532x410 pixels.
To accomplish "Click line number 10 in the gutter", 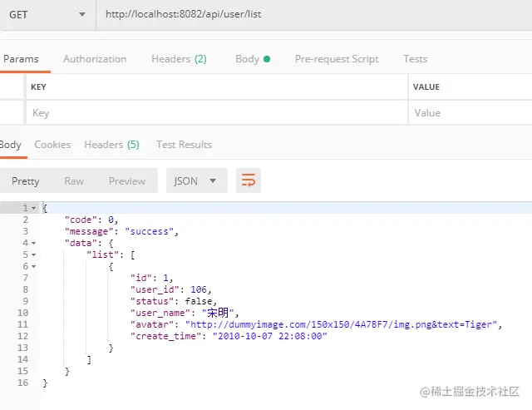I will [22, 313].
